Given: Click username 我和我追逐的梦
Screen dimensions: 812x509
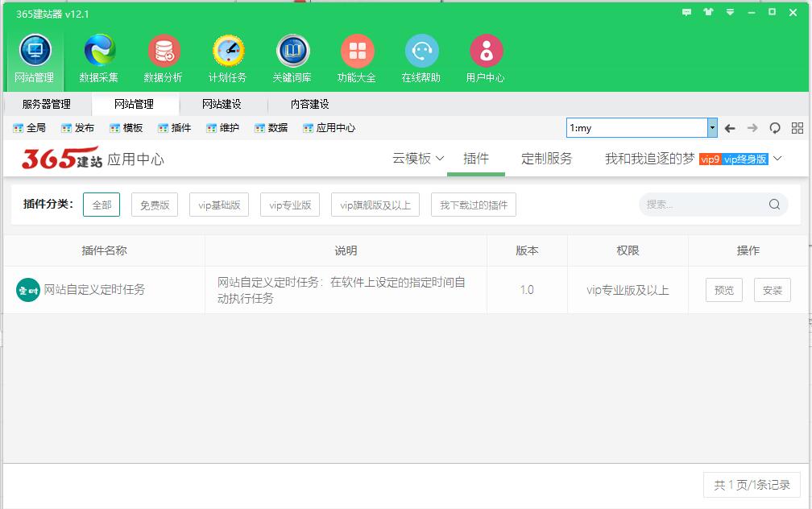Looking at the screenshot, I should (649, 159).
